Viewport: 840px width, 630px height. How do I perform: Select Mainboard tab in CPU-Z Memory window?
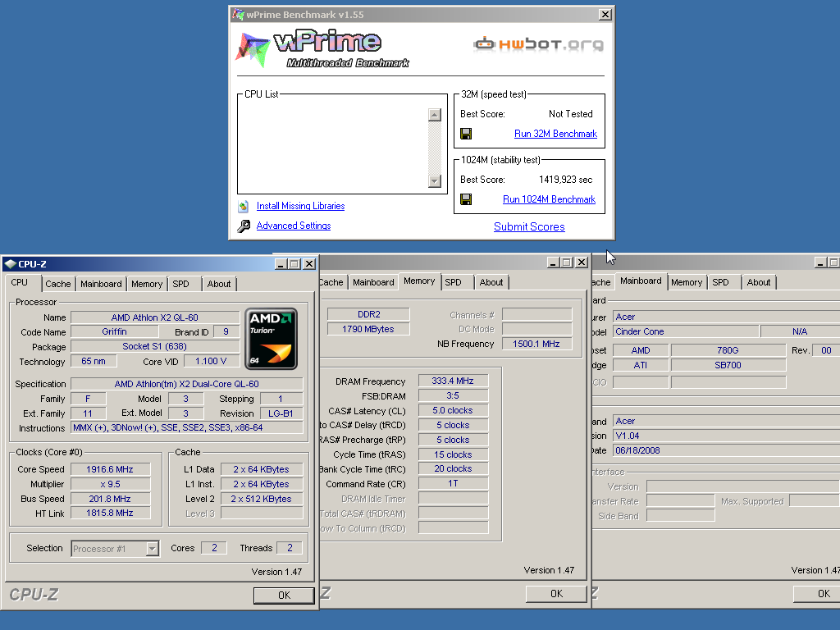(373, 282)
